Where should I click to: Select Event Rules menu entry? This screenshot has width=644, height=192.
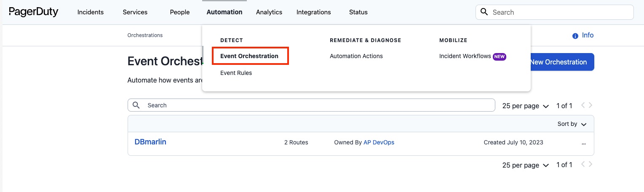click(236, 73)
